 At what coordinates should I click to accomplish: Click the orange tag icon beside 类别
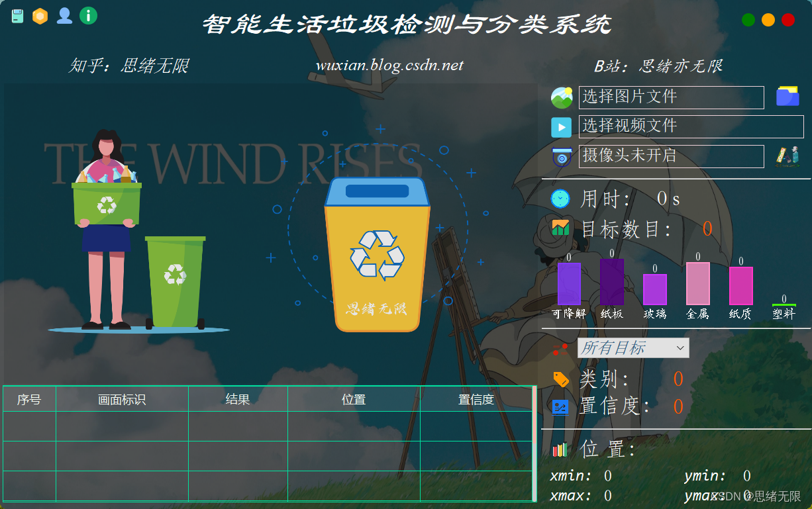pos(561,379)
